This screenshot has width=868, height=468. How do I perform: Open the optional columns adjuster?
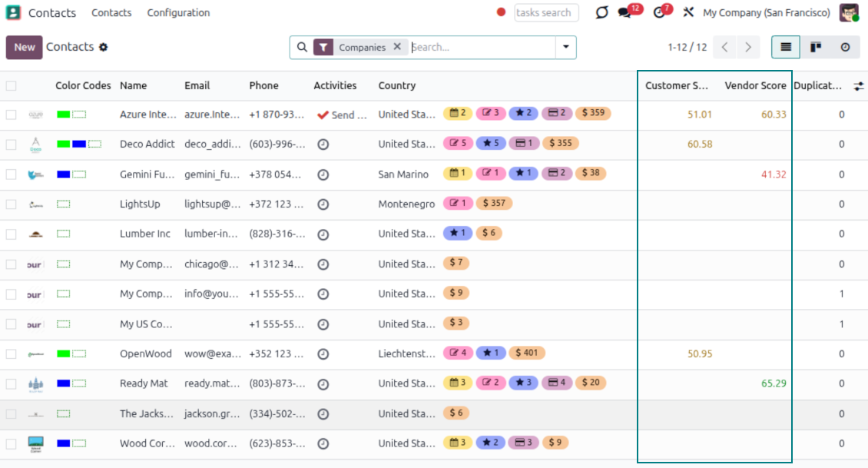pos(859,86)
